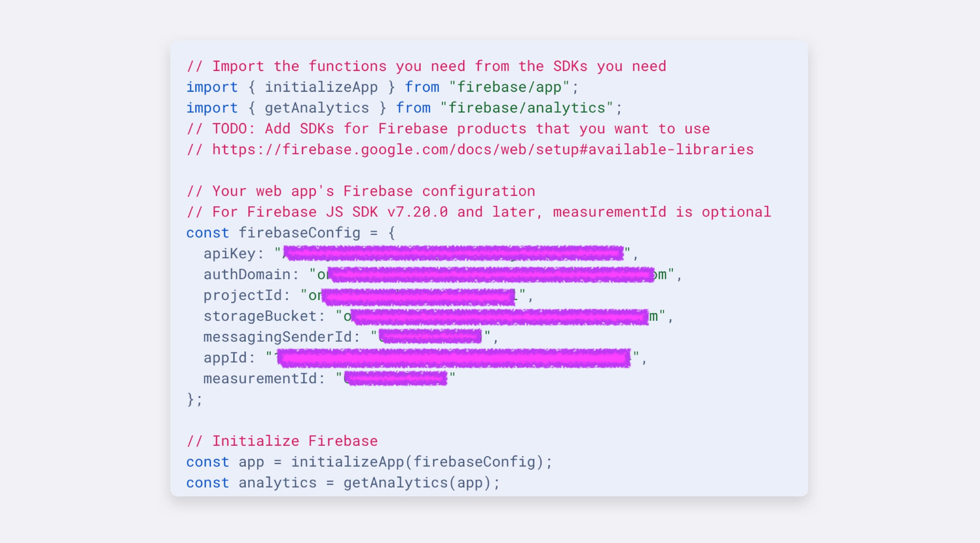Select the initializeApp(firebaseConfig) call
This screenshot has width=980, height=543.
coord(421,462)
